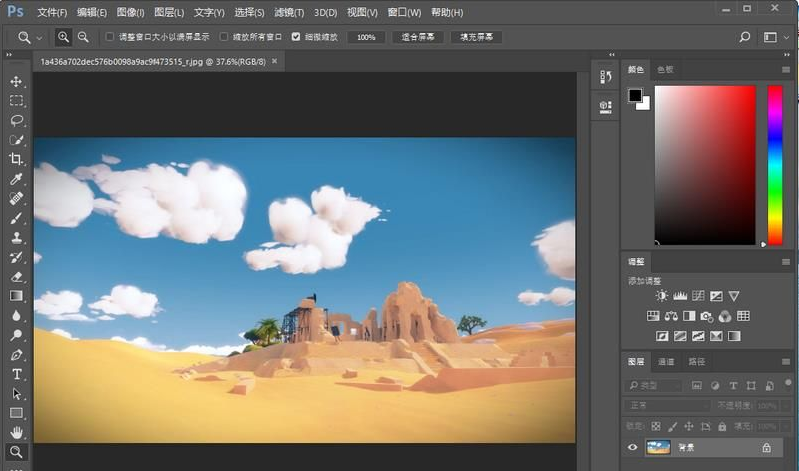
Task: Add a Photo Filter adjustment
Action: click(x=707, y=316)
